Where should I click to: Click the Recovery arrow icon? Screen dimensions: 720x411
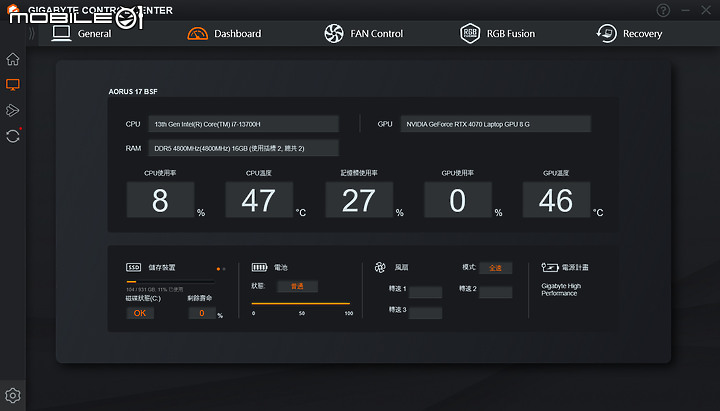(606, 34)
